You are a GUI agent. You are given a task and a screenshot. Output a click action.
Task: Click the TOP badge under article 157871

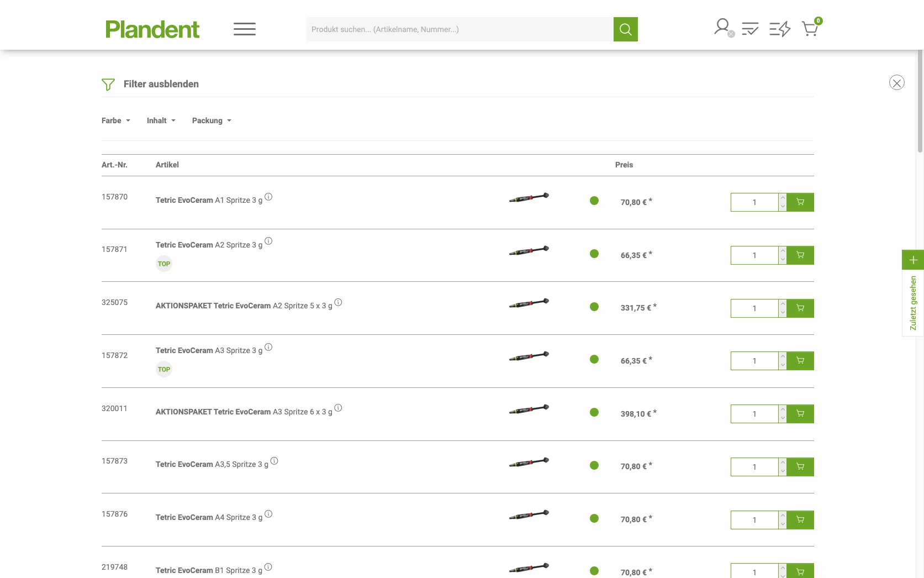click(x=164, y=264)
